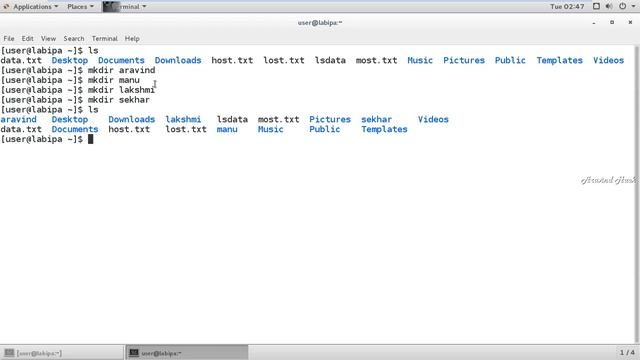This screenshot has width=640, height=360.
Task: Click 'Downloads' in the first ls output
Action: pos(178,60)
